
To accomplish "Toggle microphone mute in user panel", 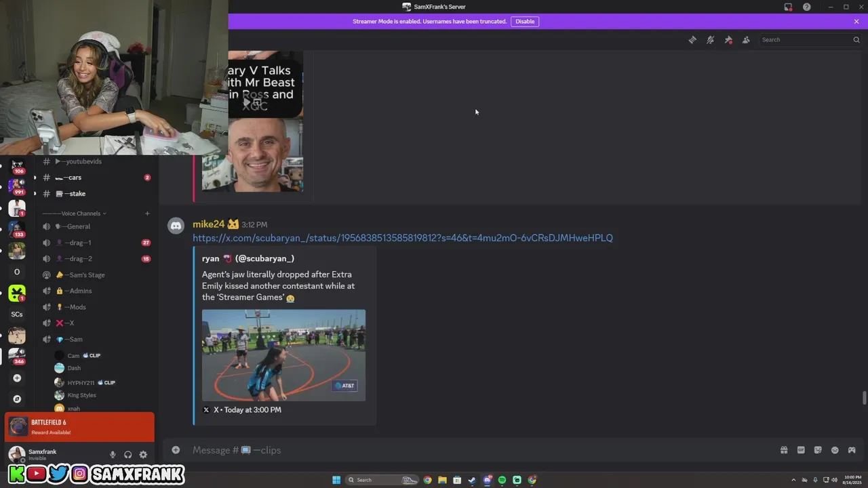I will pyautogui.click(x=113, y=455).
